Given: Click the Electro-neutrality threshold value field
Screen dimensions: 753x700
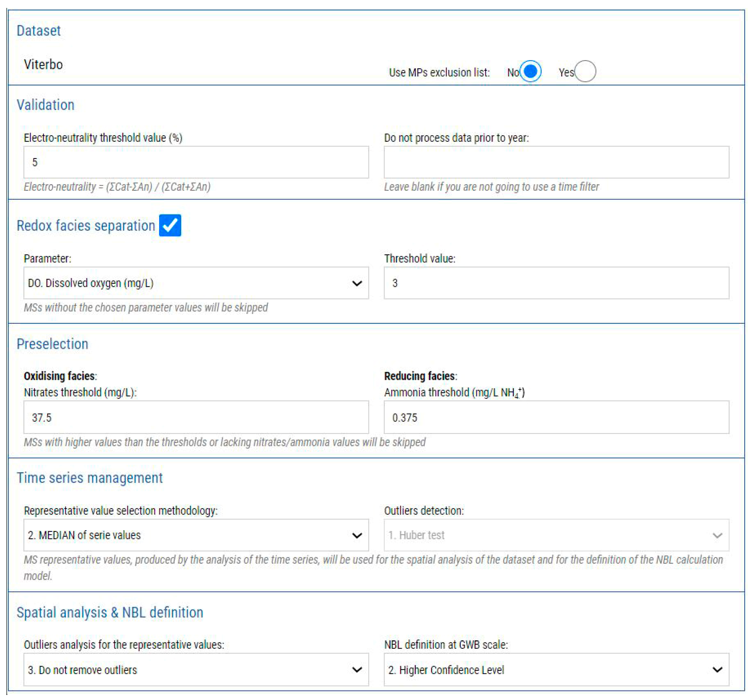Looking at the screenshot, I should [x=196, y=162].
